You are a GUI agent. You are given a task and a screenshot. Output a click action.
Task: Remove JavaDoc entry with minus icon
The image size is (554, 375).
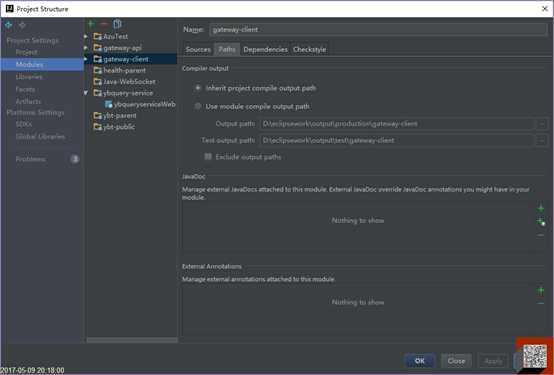(x=541, y=235)
